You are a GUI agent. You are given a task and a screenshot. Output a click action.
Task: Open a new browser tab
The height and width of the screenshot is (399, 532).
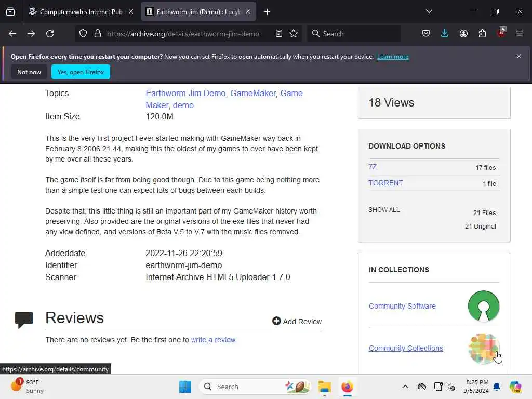[x=268, y=12]
